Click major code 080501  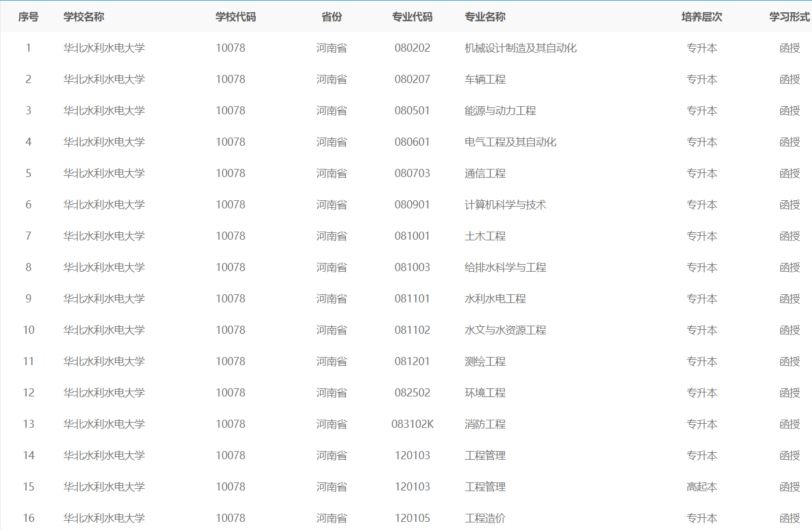[x=412, y=111]
